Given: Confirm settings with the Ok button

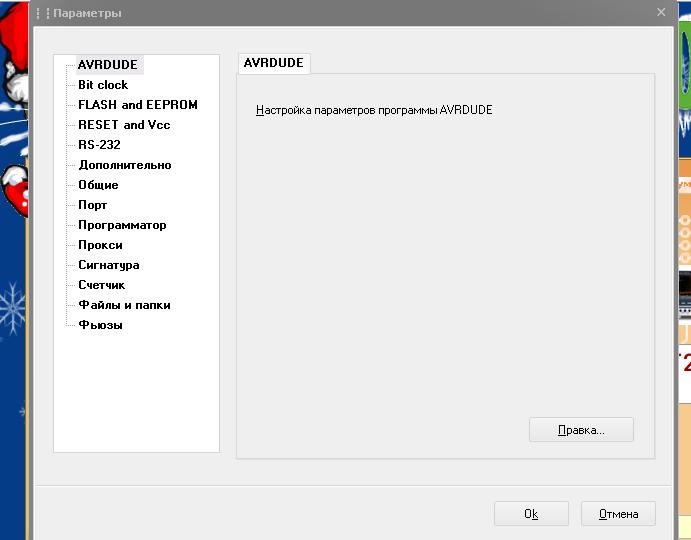Looking at the screenshot, I should pos(531,514).
